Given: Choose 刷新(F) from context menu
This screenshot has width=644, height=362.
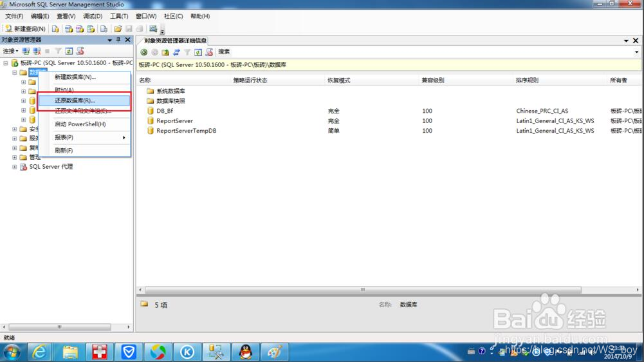Looking at the screenshot, I should (x=84, y=150).
